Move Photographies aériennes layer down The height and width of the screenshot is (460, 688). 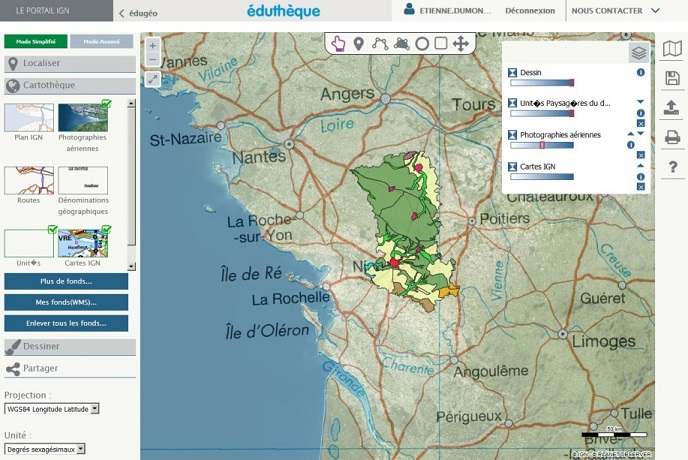pyautogui.click(x=641, y=134)
